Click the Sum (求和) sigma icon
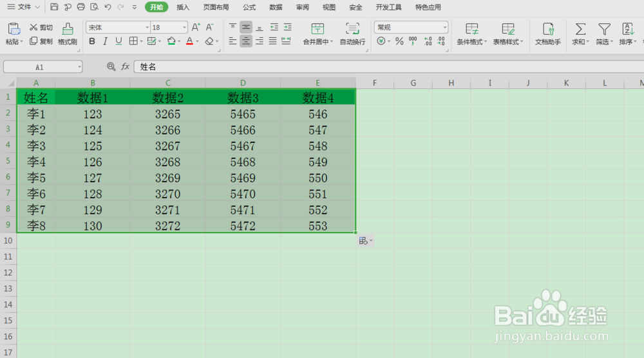This screenshot has height=358, width=644. [580, 29]
